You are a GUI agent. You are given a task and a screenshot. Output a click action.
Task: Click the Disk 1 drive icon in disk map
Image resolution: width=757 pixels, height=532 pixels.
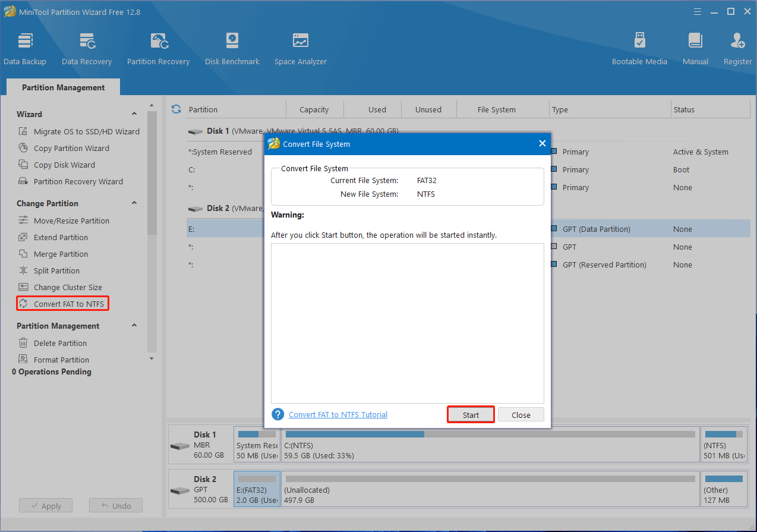179,446
